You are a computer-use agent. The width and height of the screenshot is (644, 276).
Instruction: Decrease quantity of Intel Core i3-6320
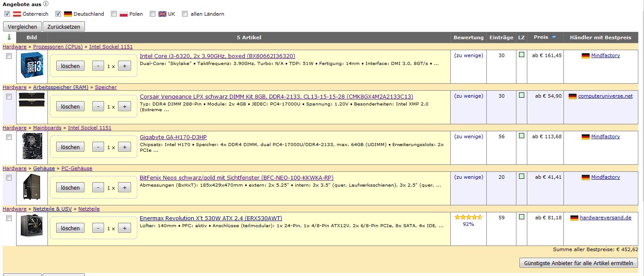click(x=98, y=66)
